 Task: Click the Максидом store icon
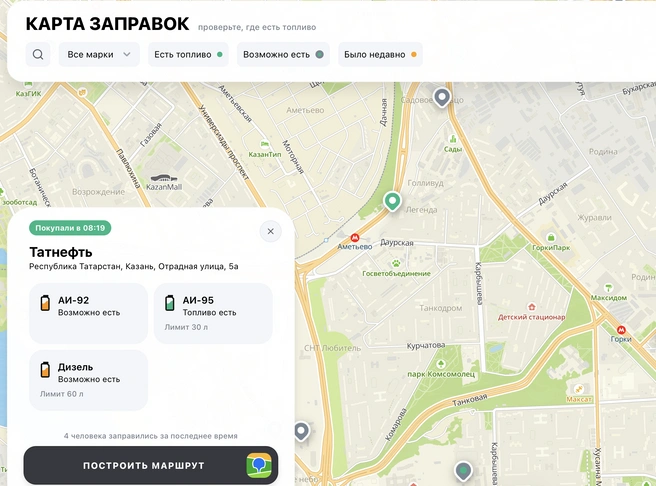click(x=609, y=288)
